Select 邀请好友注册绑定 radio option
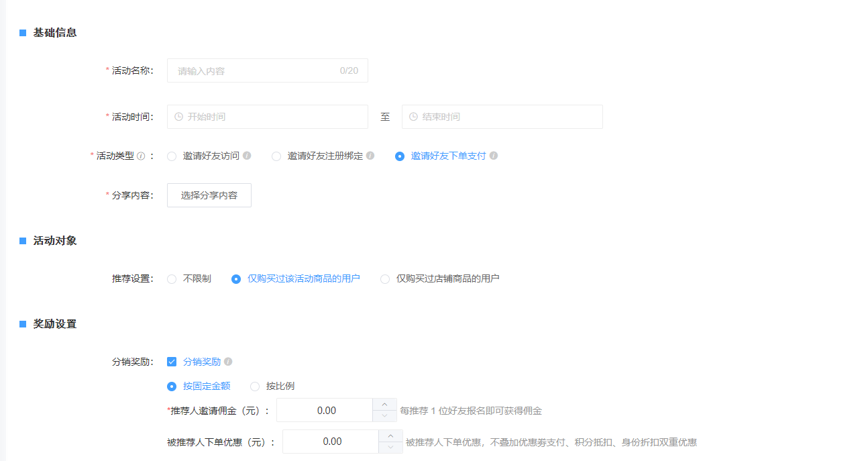 [x=276, y=156]
